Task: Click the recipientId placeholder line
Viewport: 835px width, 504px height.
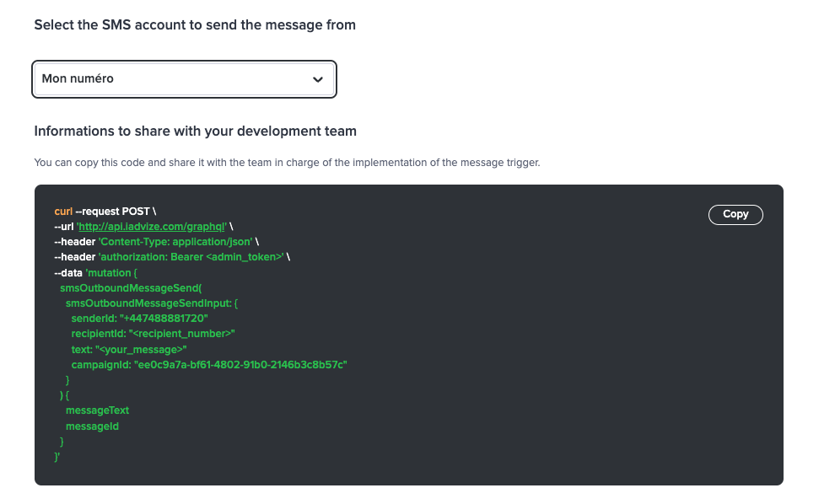Action: pos(154,334)
